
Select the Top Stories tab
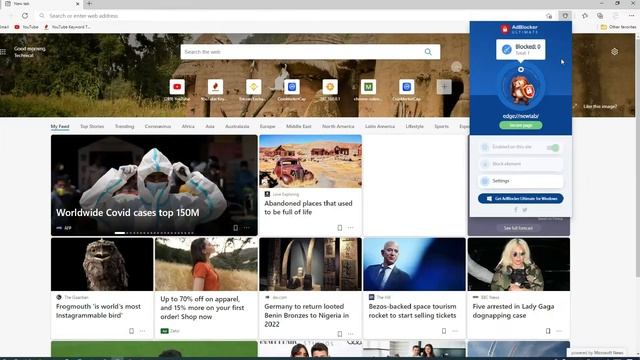[x=92, y=127]
